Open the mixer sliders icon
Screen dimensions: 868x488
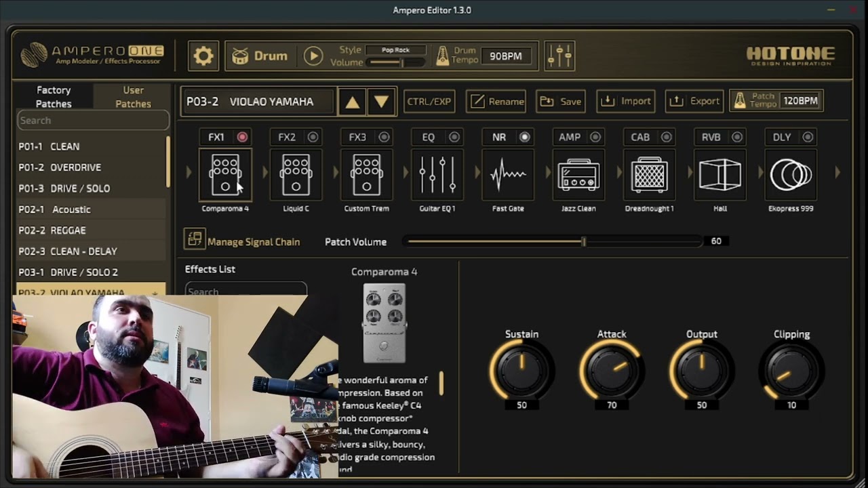(x=559, y=56)
